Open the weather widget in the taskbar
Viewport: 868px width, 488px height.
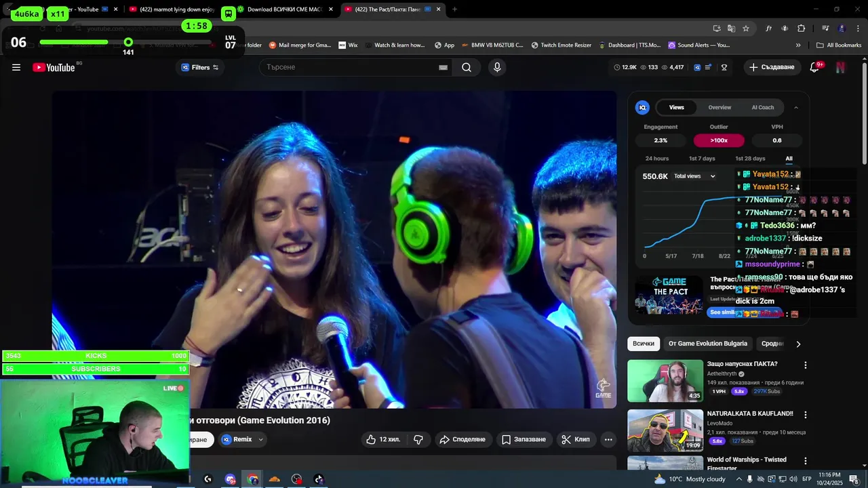click(690, 479)
